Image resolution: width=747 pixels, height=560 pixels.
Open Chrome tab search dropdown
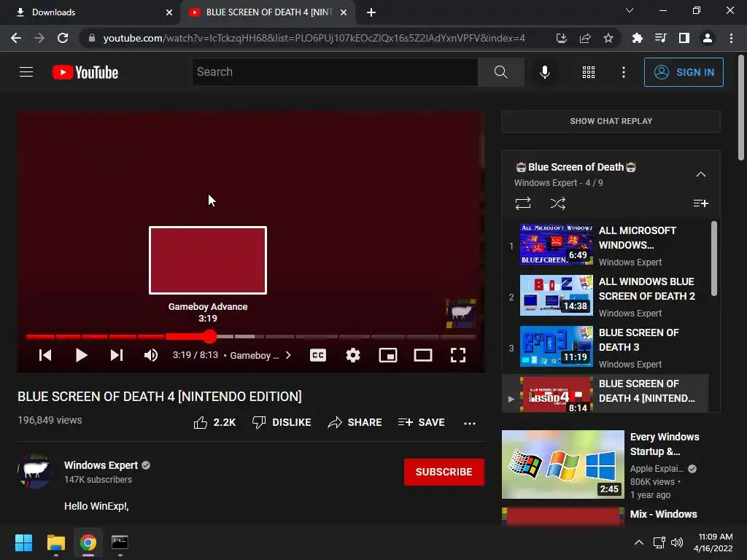(x=630, y=10)
